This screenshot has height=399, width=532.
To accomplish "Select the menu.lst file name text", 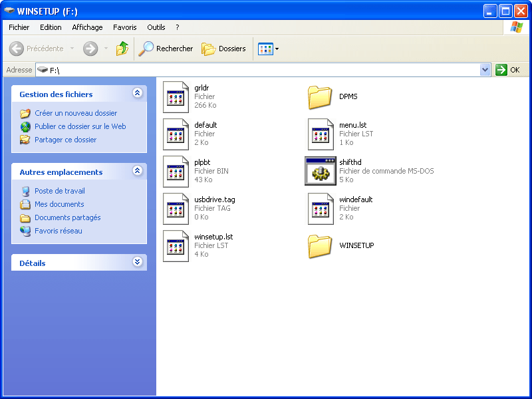I will [x=353, y=125].
